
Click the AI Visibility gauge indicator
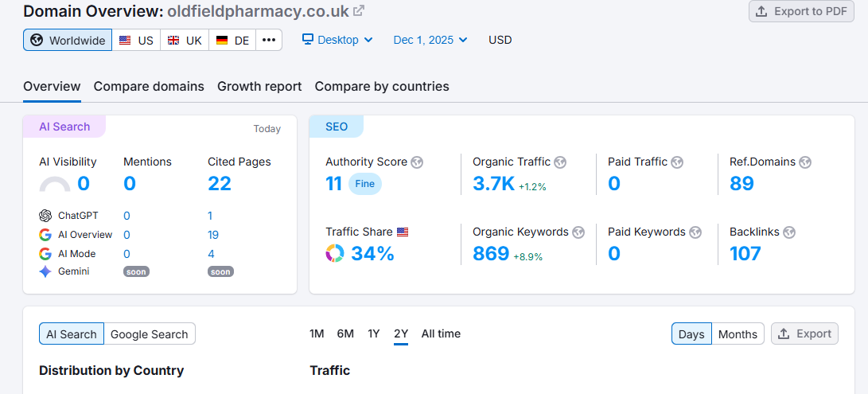55,185
